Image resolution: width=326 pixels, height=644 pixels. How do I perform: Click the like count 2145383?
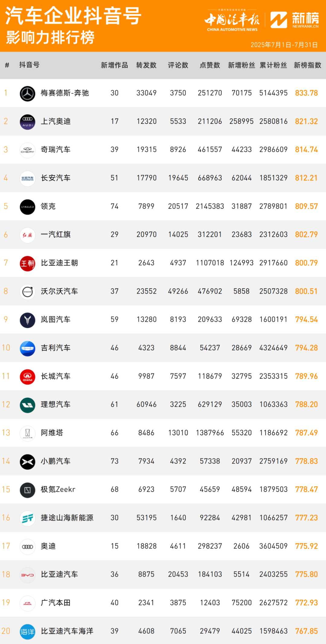pyautogui.click(x=210, y=206)
